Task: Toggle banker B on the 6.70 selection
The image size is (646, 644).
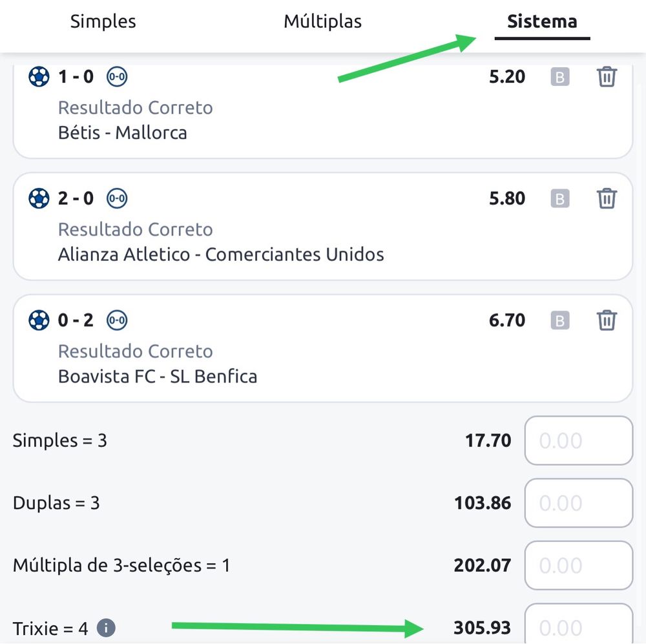Action: 559,320
